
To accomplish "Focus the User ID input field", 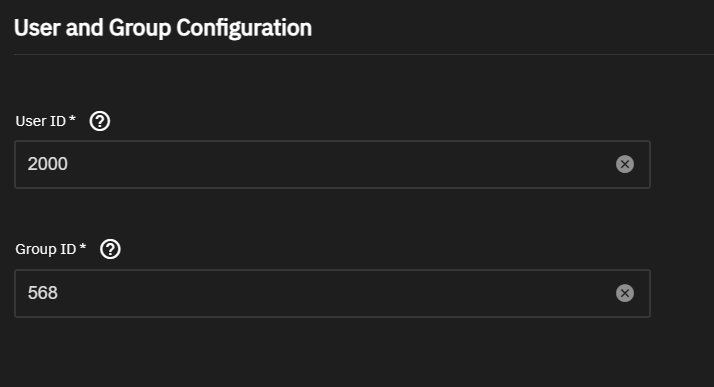I will click(332, 164).
